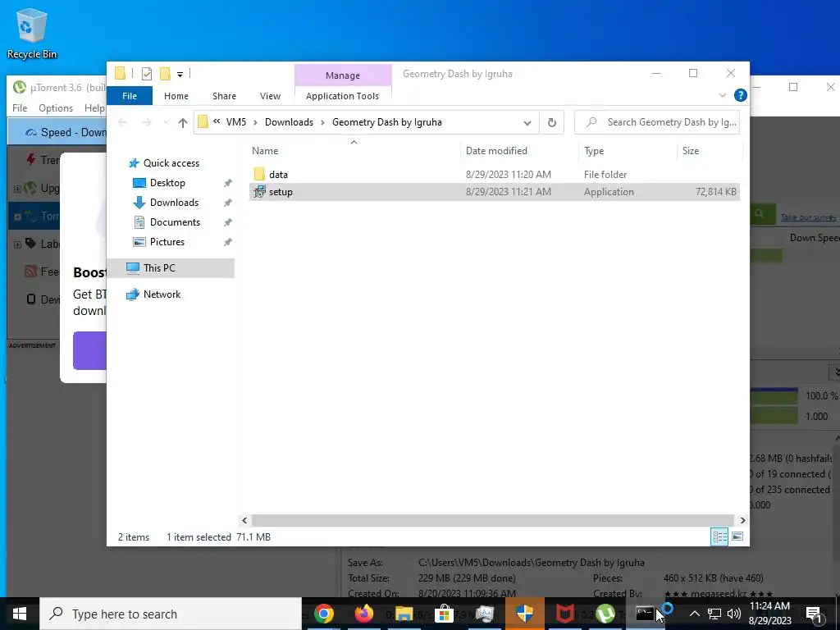Click the Search Geometry Dash by Igruha box
Image resolution: width=840 pixels, height=630 pixels.
(x=657, y=122)
